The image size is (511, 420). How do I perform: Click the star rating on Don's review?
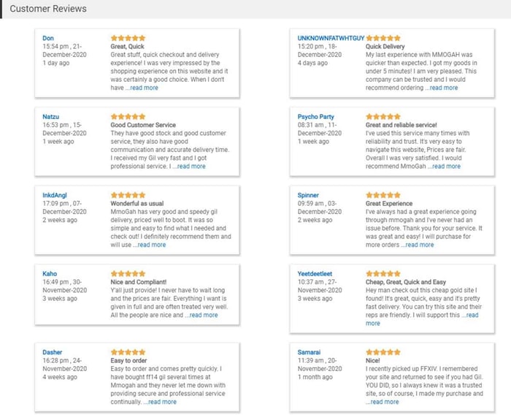[x=128, y=38]
